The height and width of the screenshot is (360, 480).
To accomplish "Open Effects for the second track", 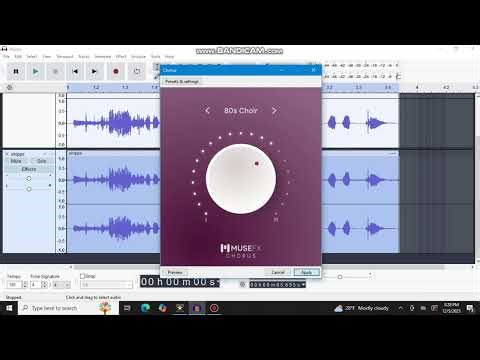I will pyautogui.click(x=29, y=169).
